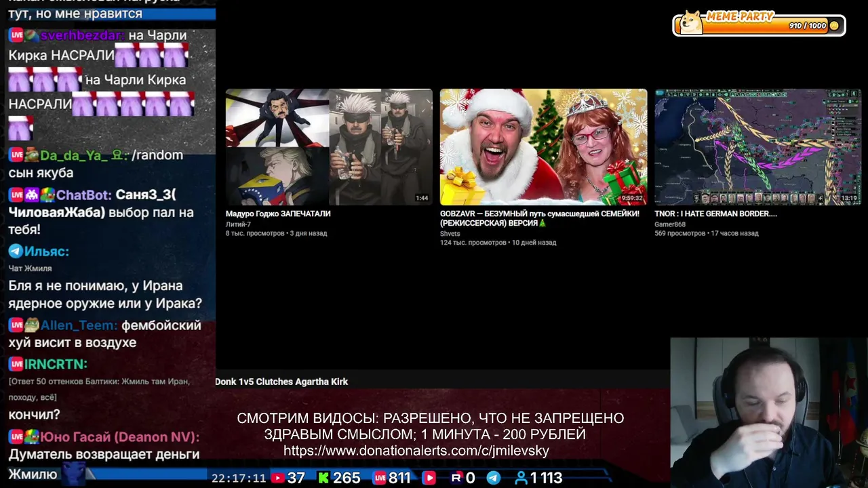This screenshot has height=488, width=868.
Task: Open channel name Shvets
Action: pyautogui.click(x=450, y=234)
